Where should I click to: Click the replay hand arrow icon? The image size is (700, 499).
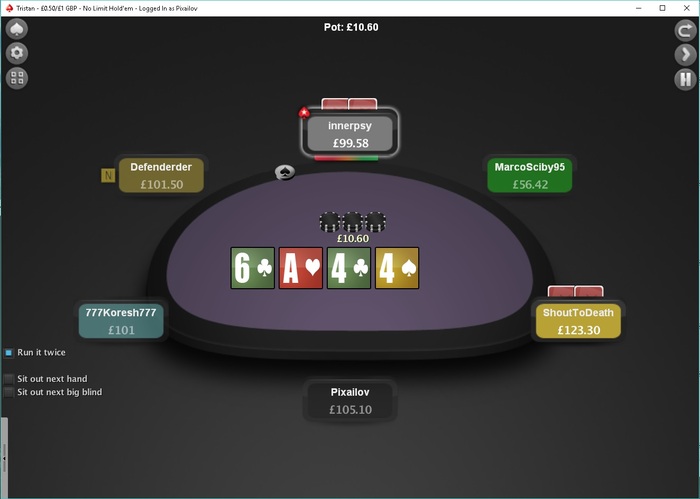pos(685,30)
